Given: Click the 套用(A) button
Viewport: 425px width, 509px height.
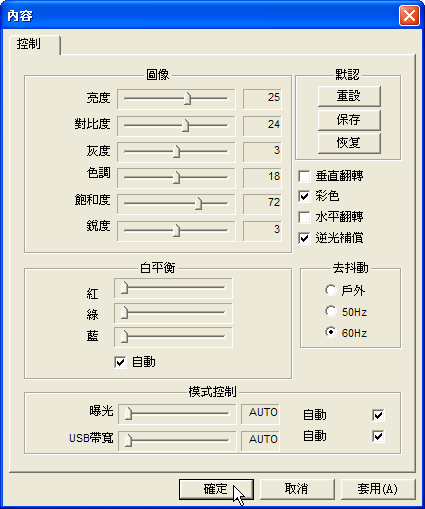Looking at the screenshot, I should pyautogui.click(x=378, y=489).
